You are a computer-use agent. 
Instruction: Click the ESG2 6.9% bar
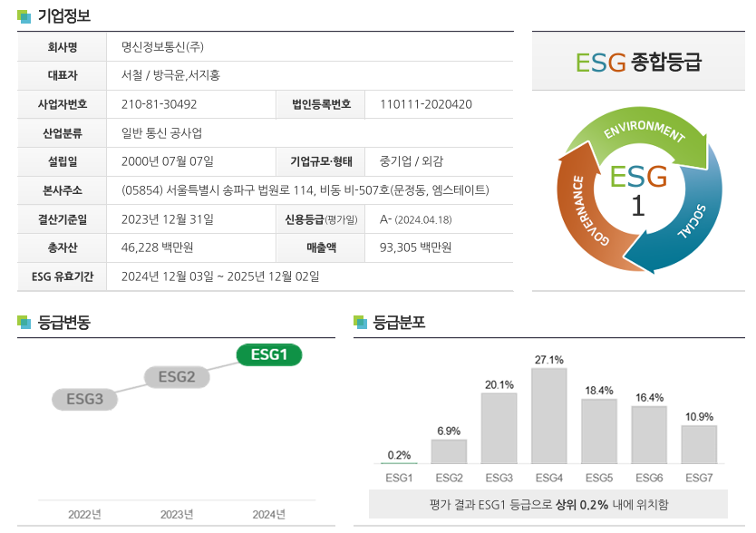449,451
